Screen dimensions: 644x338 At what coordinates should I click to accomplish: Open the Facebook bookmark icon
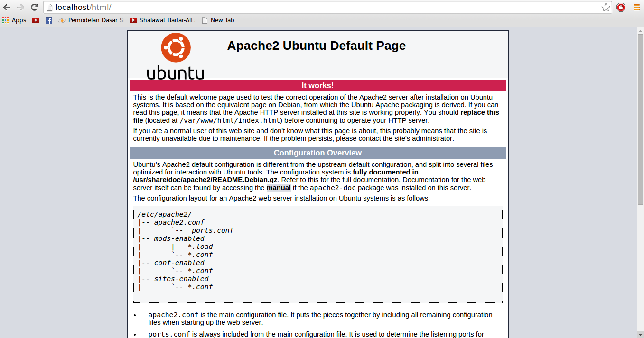click(49, 20)
